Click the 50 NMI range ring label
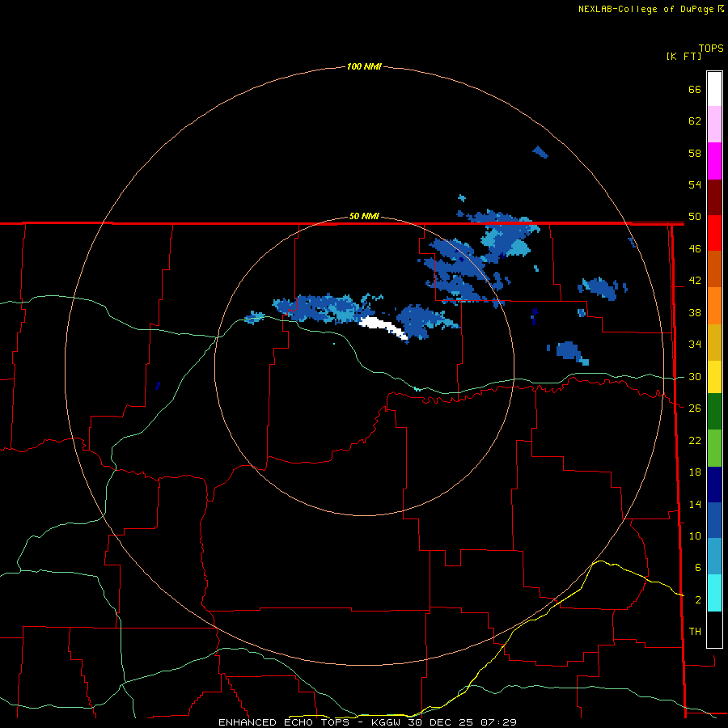 (364, 216)
